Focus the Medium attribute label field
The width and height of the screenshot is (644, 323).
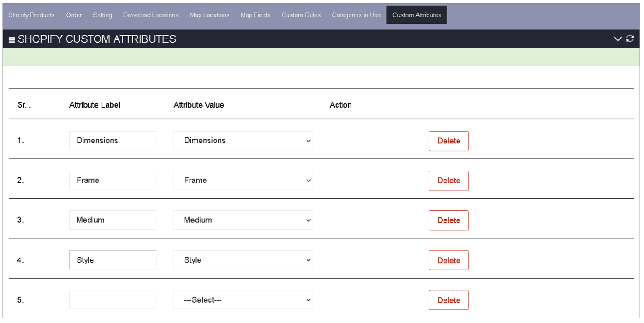point(113,220)
